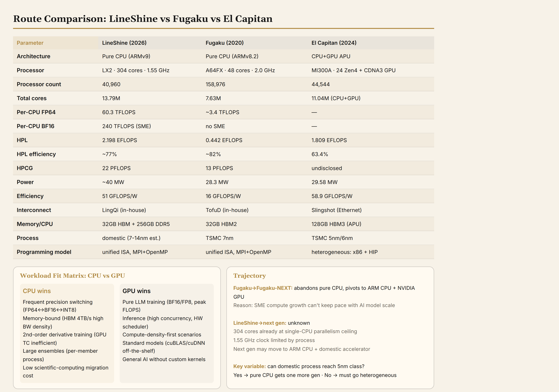Click the ~40 MW power value
The width and height of the screenshot is (559, 392).
(x=113, y=182)
